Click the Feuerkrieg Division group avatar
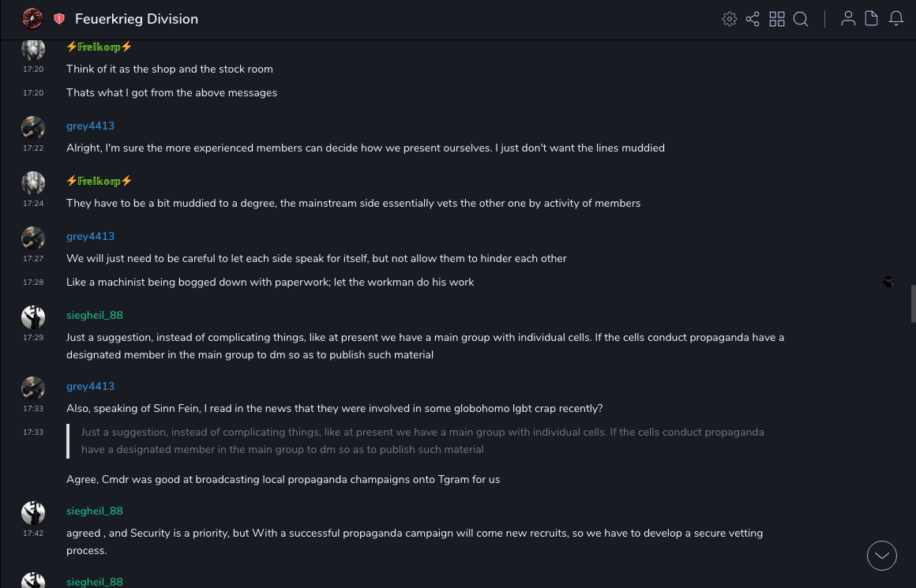The width and height of the screenshot is (916, 588). [x=32, y=19]
